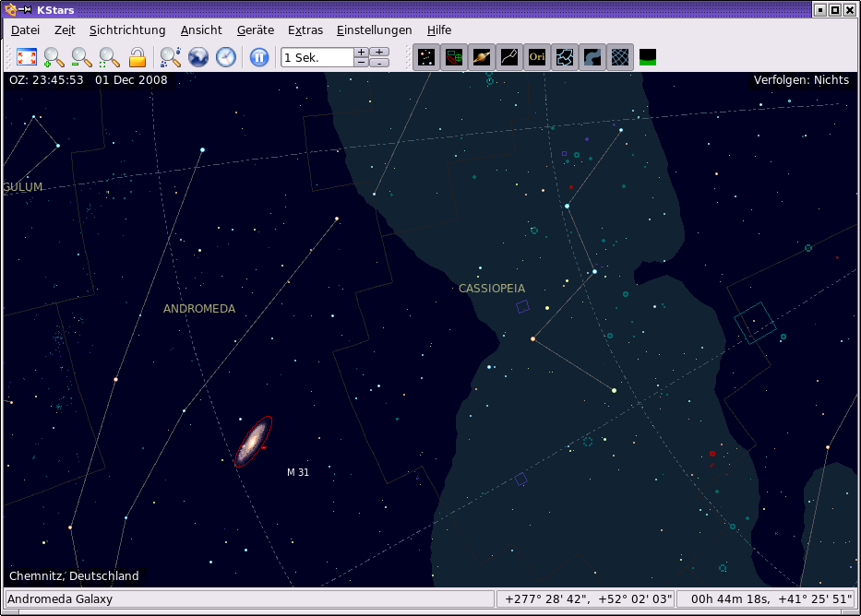Screen dimensions: 861x616
Task: Open the Geräte menu
Action: point(255,30)
